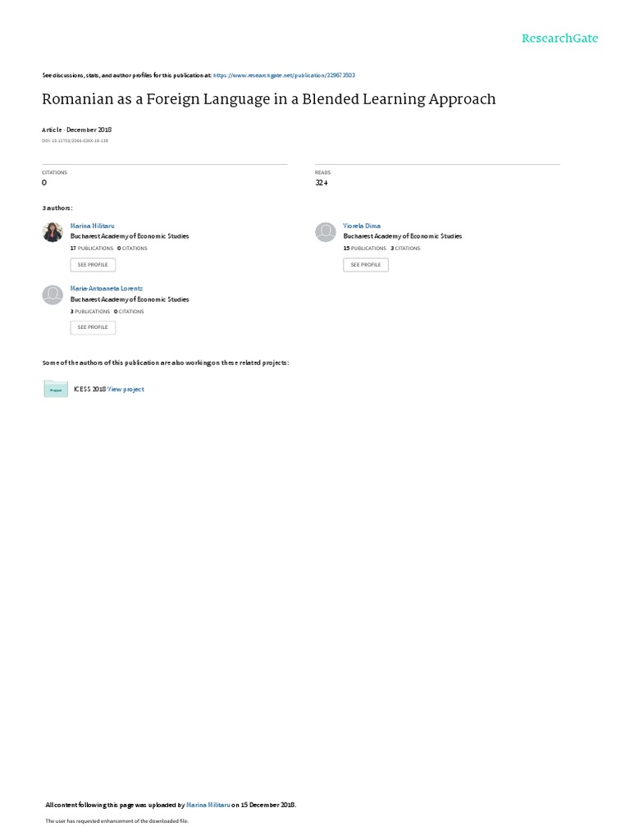Viewport: 630px width, 840px height.
Task: Open Maria-Antoaneta Lorentz author name link
Action: pyautogui.click(x=107, y=289)
